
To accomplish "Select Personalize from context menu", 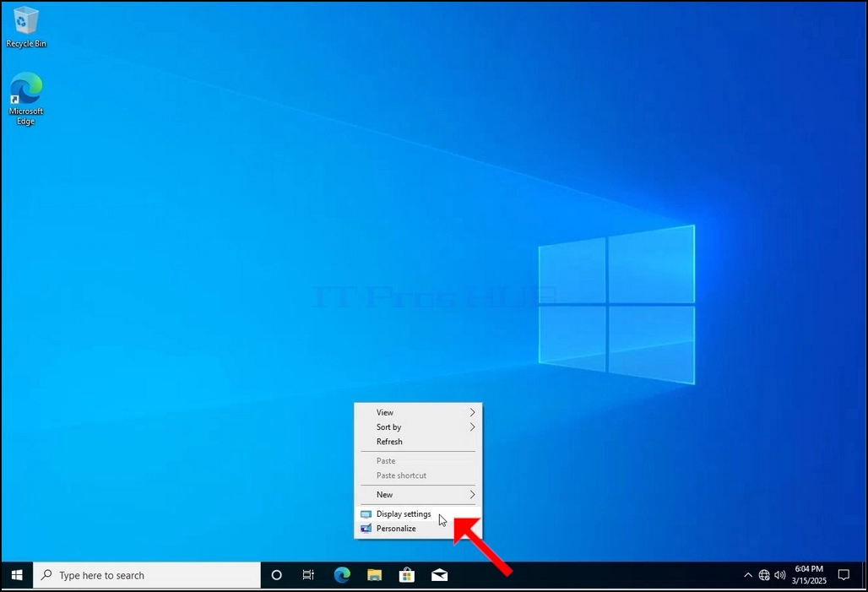I will coord(418,529).
